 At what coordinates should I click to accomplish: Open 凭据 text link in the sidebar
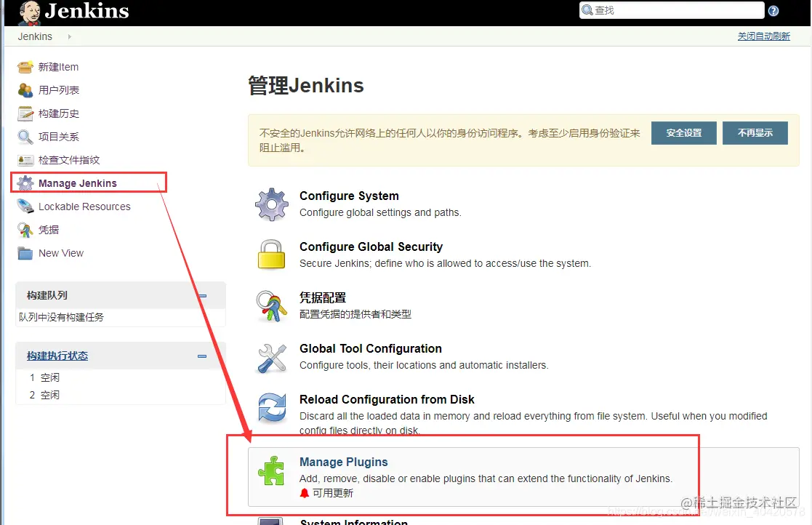[49, 230]
